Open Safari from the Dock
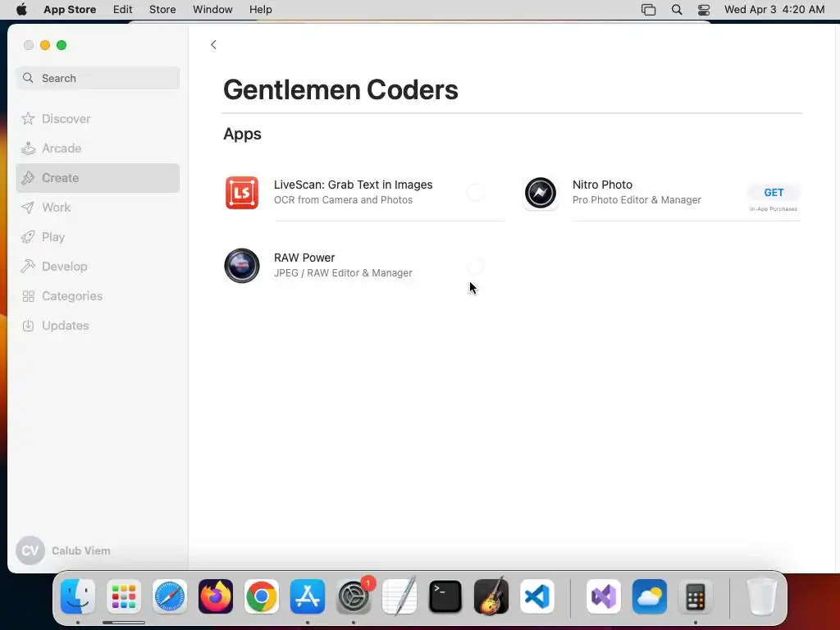Screen dimensions: 840x630 (170, 596)
